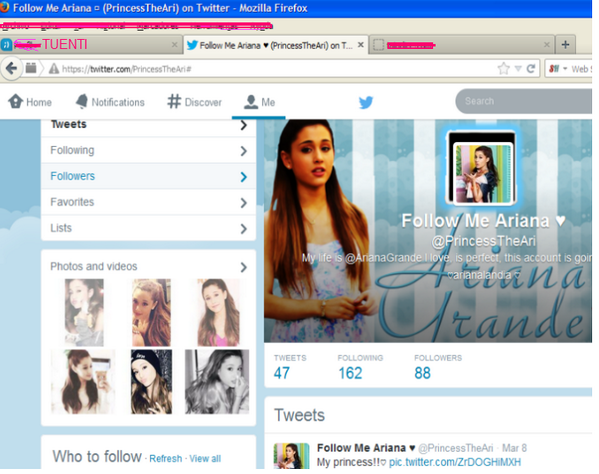
Task: Click the Me person silhouette icon
Action: (x=251, y=102)
